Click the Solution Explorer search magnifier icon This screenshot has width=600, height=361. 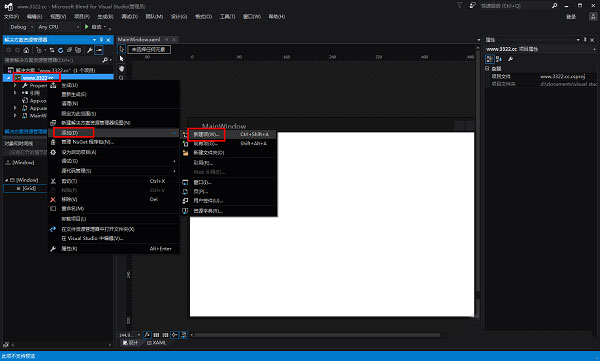coord(105,60)
